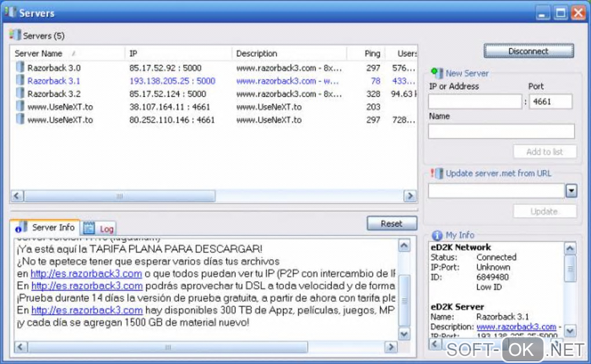Click the My Info blue icon

pyautogui.click(x=437, y=236)
